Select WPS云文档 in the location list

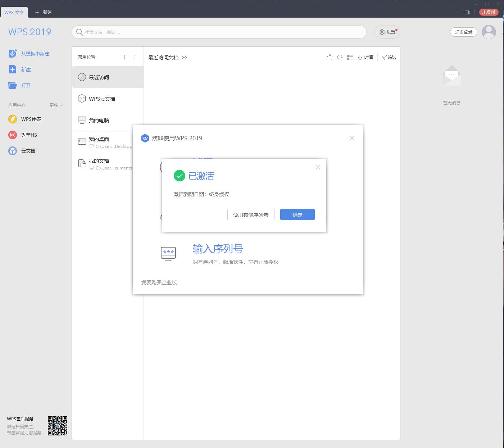pos(102,99)
